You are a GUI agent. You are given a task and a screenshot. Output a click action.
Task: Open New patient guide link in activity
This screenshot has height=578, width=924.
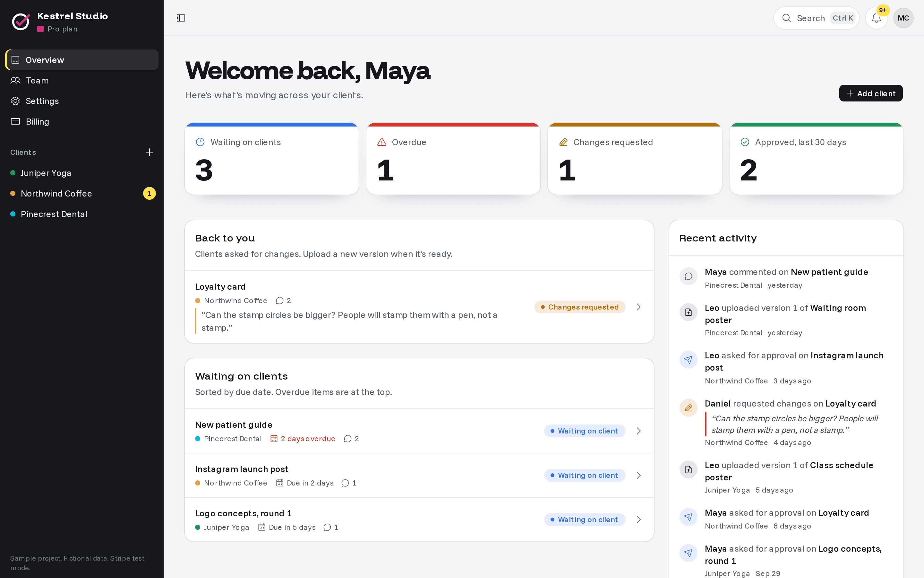click(829, 272)
